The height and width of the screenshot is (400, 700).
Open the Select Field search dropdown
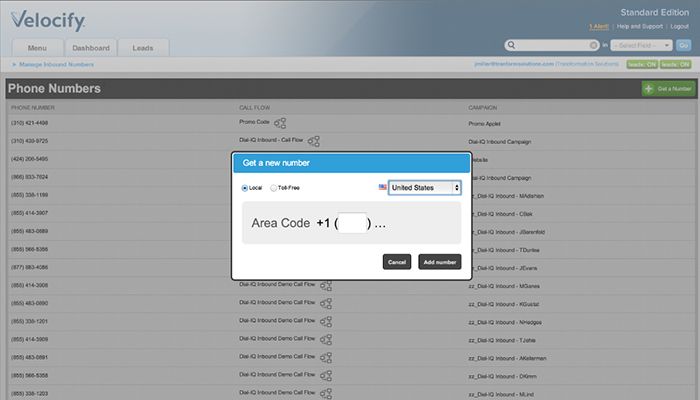click(642, 45)
